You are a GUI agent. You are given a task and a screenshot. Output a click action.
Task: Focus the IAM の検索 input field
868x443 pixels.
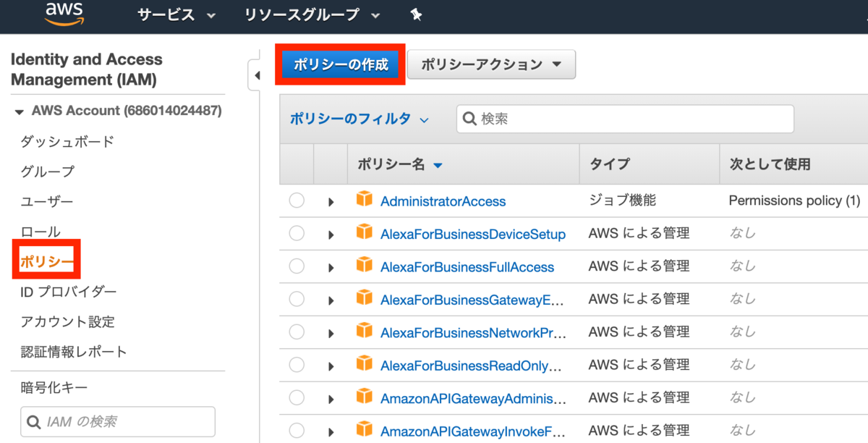pyautogui.click(x=118, y=421)
